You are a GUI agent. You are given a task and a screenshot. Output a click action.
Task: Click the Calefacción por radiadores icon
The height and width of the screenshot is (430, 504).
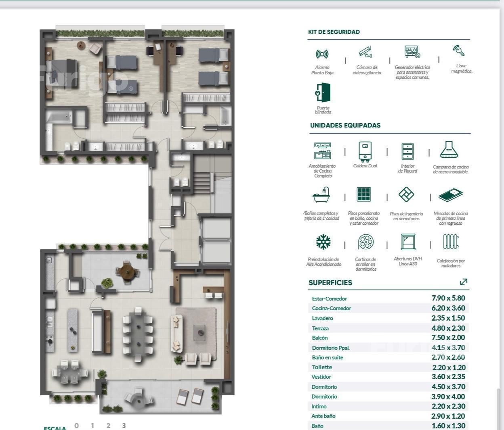(451, 242)
